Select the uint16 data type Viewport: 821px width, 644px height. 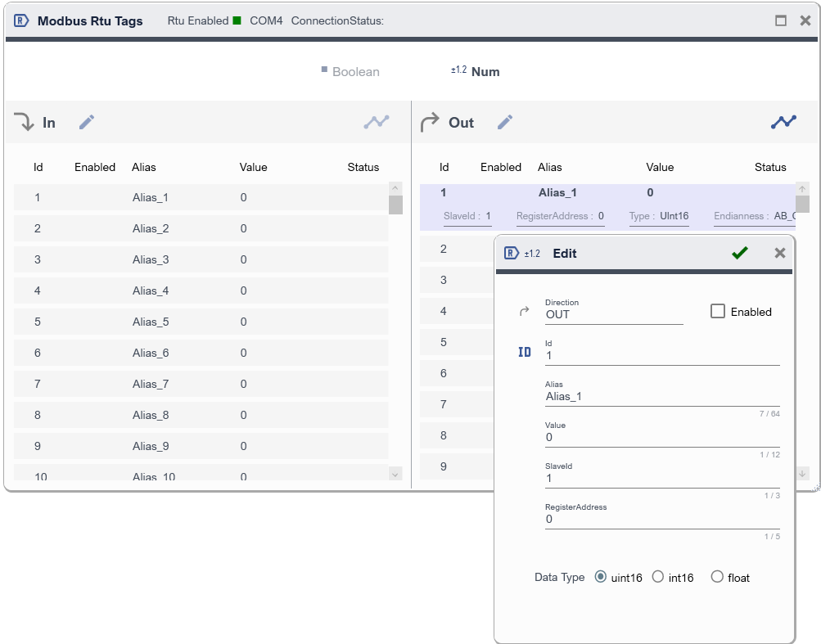pos(601,577)
